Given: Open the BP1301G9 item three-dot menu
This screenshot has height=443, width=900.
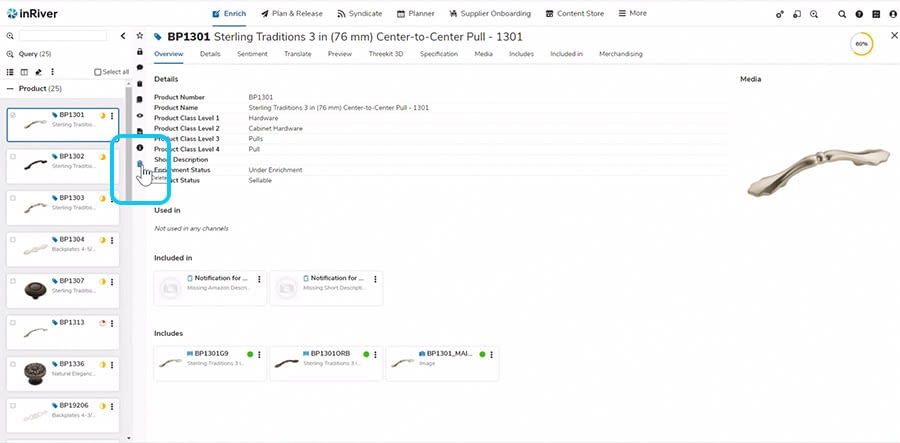Looking at the screenshot, I should point(259,355).
